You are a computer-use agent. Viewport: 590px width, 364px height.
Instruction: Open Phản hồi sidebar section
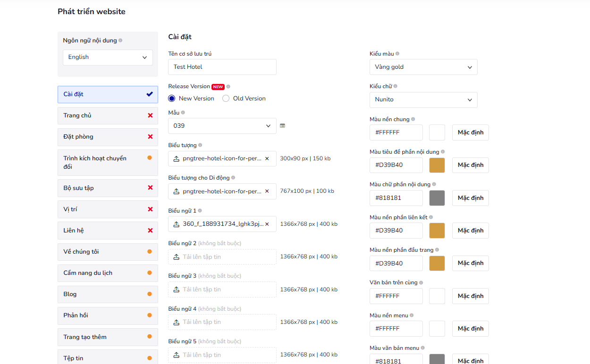click(108, 315)
